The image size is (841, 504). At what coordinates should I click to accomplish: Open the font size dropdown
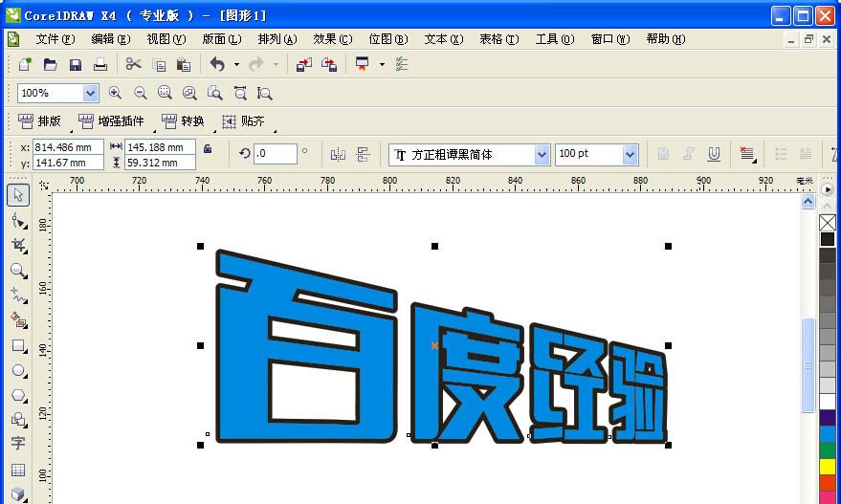pyautogui.click(x=631, y=155)
